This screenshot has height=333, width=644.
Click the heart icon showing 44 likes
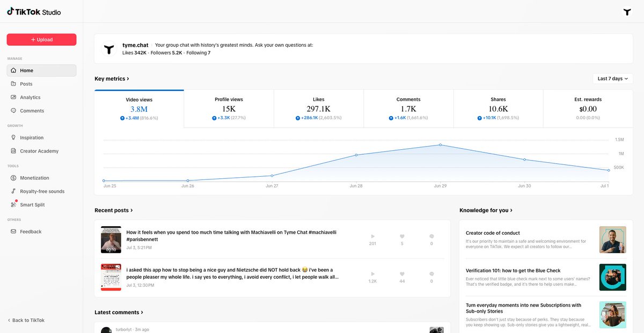[x=402, y=274]
